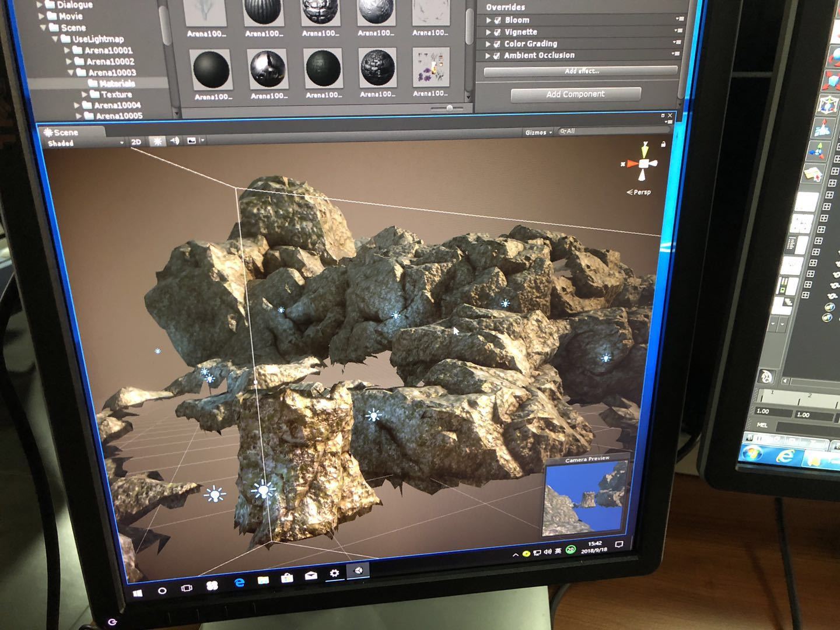This screenshot has height=630, width=840.
Task: Open scene effects dropdown arrow
Action: click(x=202, y=141)
